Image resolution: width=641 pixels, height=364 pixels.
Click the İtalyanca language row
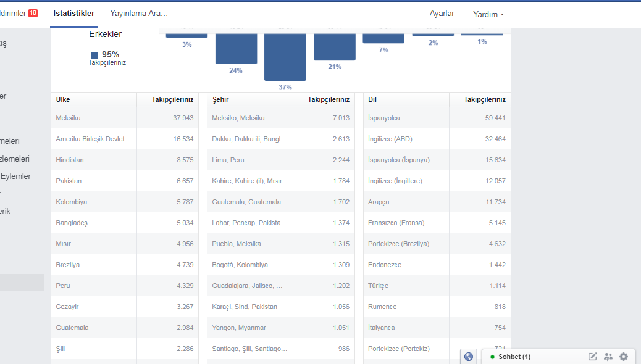tap(437, 328)
